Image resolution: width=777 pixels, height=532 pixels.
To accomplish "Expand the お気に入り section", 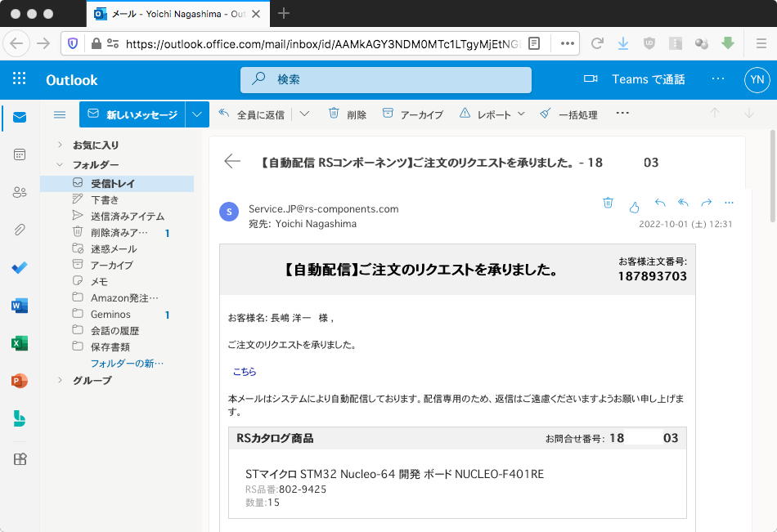I will (x=60, y=145).
